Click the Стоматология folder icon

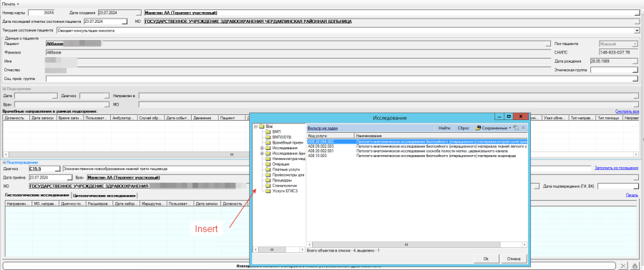pos(268,186)
